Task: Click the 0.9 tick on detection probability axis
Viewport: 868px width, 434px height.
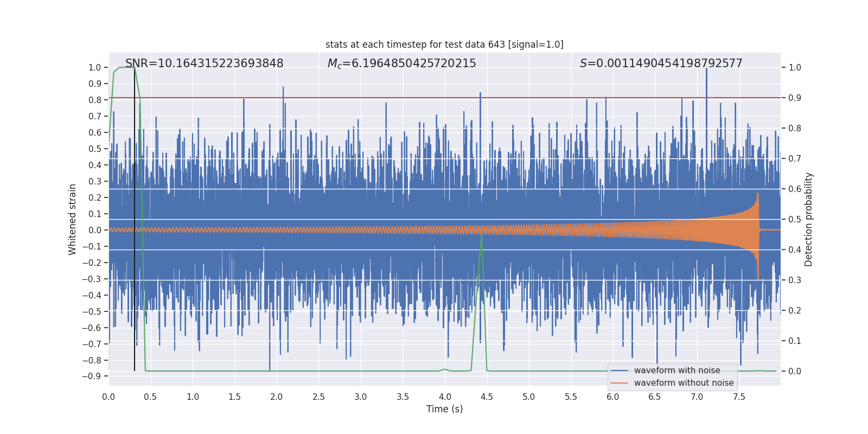Action: coord(795,98)
